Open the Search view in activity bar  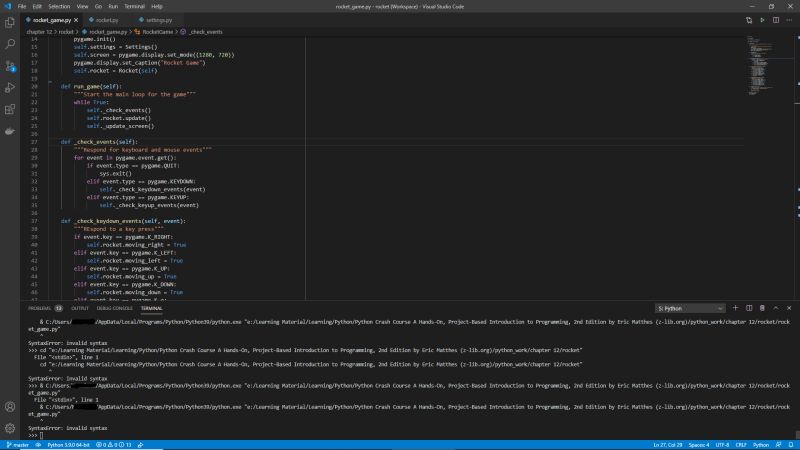(x=10, y=44)
